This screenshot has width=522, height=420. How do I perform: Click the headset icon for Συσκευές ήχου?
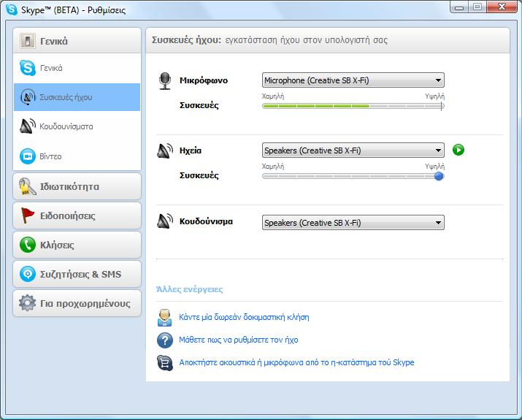click(x=28, y=97)
